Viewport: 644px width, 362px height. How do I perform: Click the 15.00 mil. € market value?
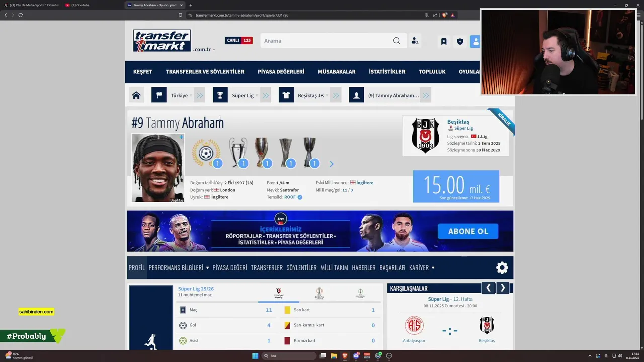[456, 187]
